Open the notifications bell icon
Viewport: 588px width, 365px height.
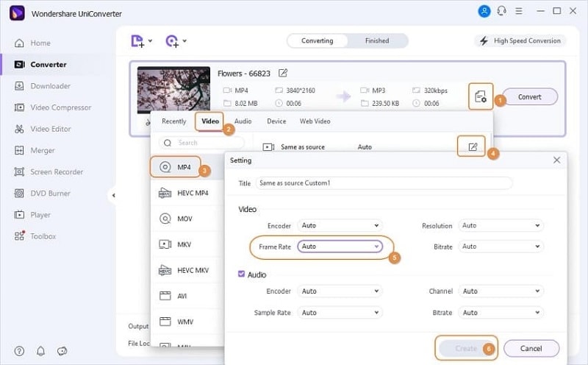(41, 351)
